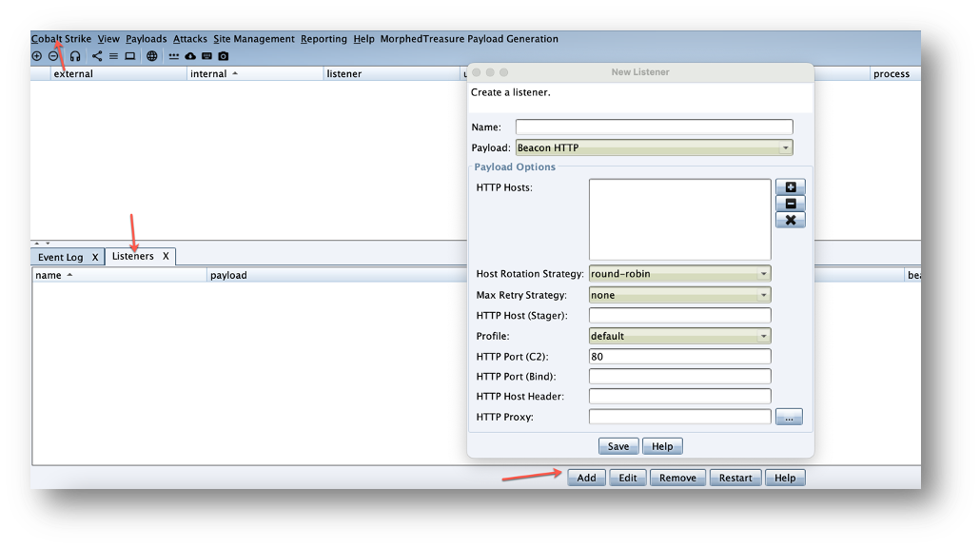Open credentials (dots) toolbar icon

[174, 56]
